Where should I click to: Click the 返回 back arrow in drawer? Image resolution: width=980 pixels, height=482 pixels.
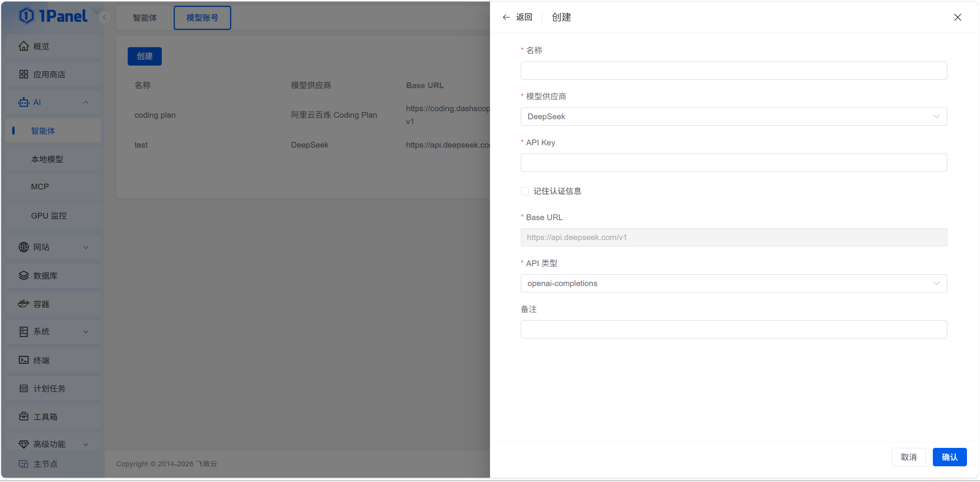click(506, 17)
